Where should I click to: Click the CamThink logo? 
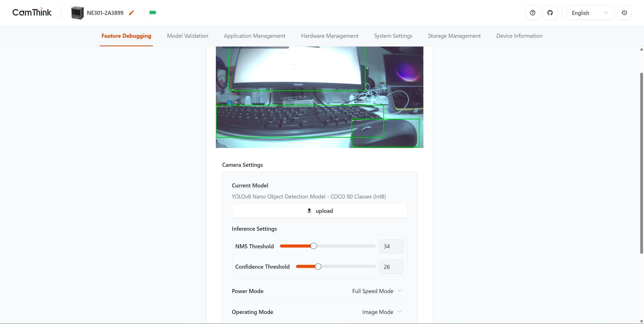pyautogui.click(x=32, y=12)
